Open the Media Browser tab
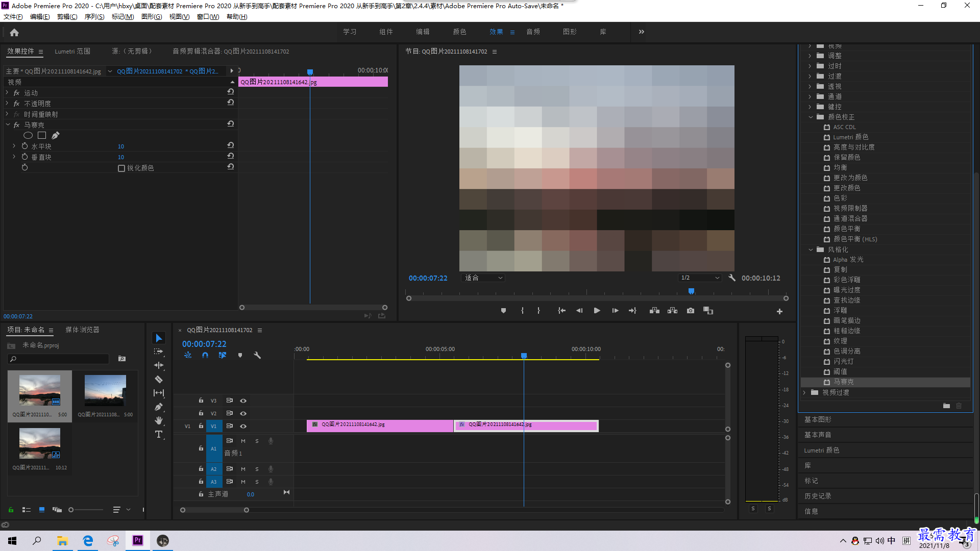The image size is (980, 551). click(82, 330)
